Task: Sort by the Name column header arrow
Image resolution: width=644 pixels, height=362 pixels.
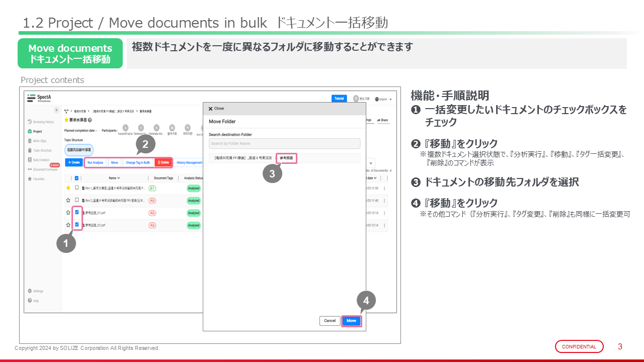Action: click(x=119, y=178)
